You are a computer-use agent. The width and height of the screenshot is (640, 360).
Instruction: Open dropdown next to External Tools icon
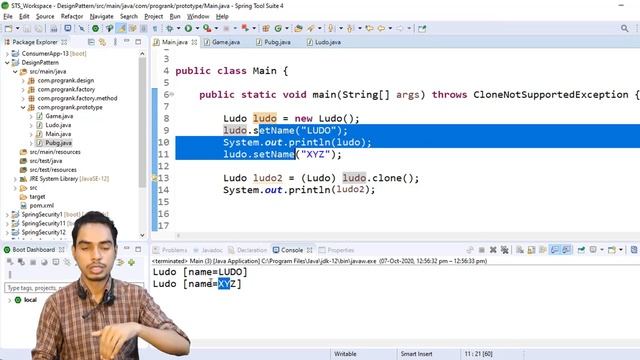[216, 29]
